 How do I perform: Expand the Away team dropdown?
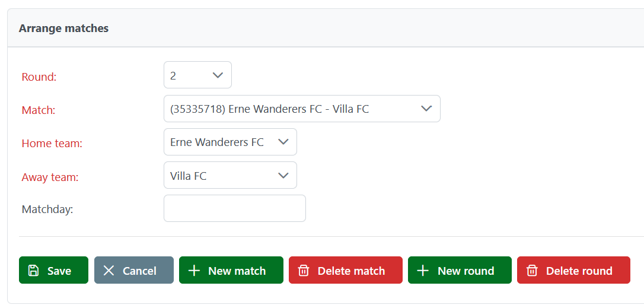point(230,176)
